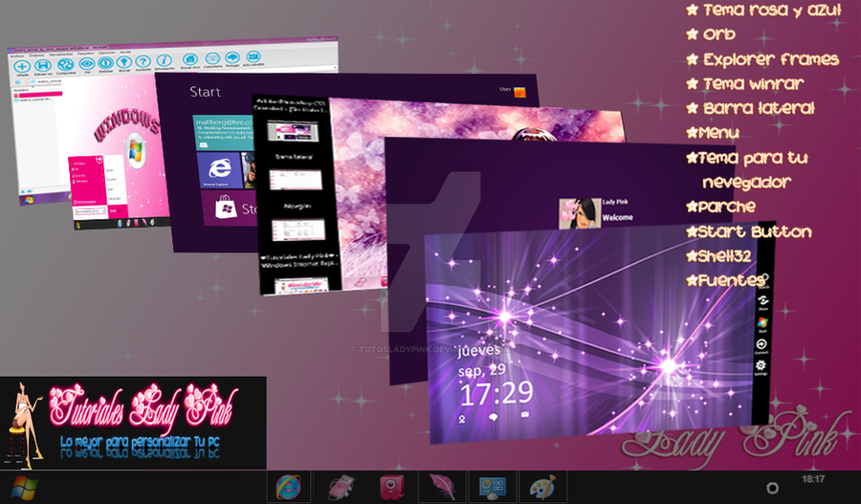Screen dimensions: 861x504
Task: Click Comprobar icon in WinRAR toolbar
Action: (x=65, y=65)
